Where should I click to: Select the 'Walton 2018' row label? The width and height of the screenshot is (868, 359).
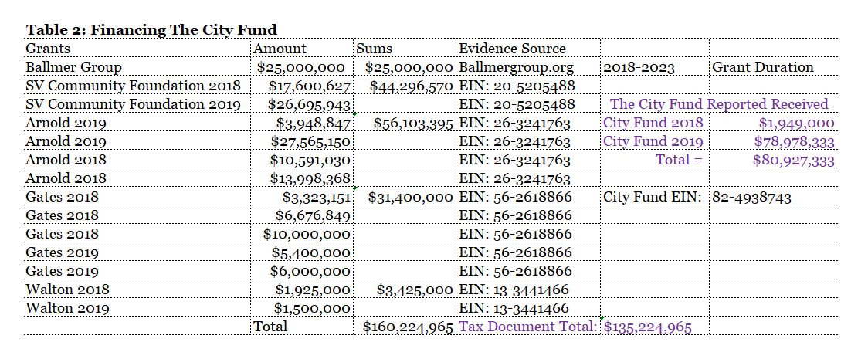[x=67, y=290]
